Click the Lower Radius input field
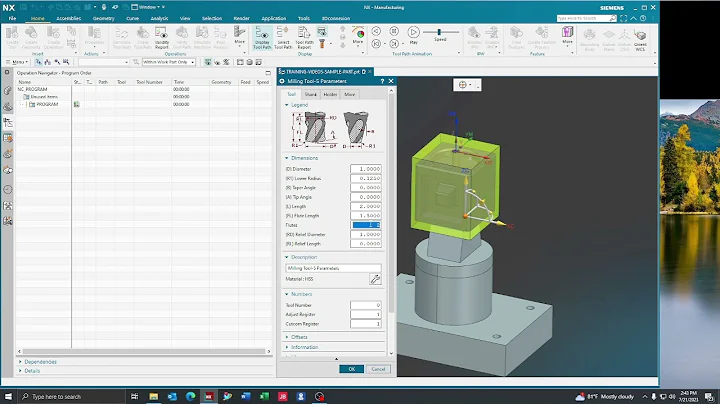The image size is (720, 404). coord(366,178)
